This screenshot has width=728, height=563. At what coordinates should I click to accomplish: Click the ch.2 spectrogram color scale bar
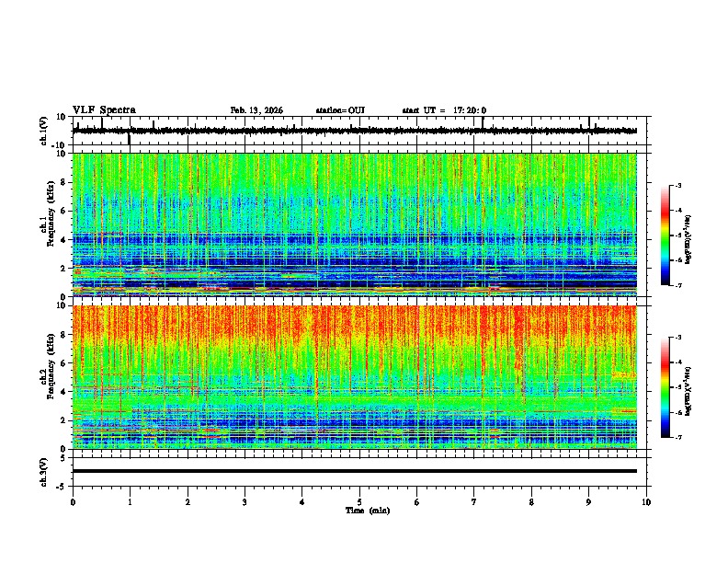click(665, 387)
